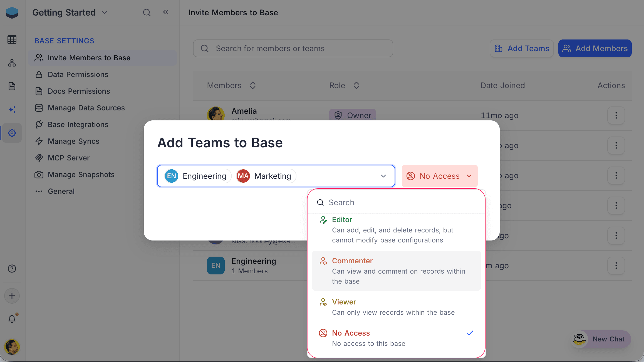The image size is (644, 362).
Task: Open Data Permissions settings
Action: (78, 75)
